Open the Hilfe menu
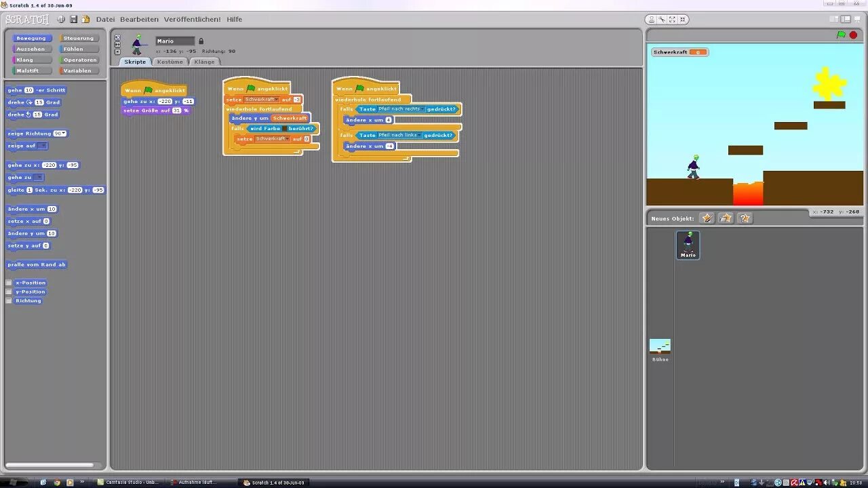 (x=235, y=19)
